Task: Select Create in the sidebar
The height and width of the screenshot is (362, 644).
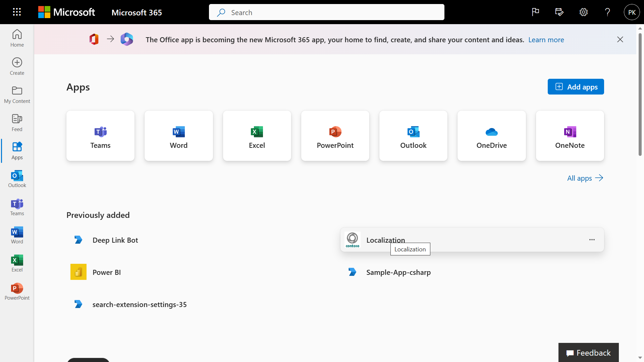Action: (17, 66)
